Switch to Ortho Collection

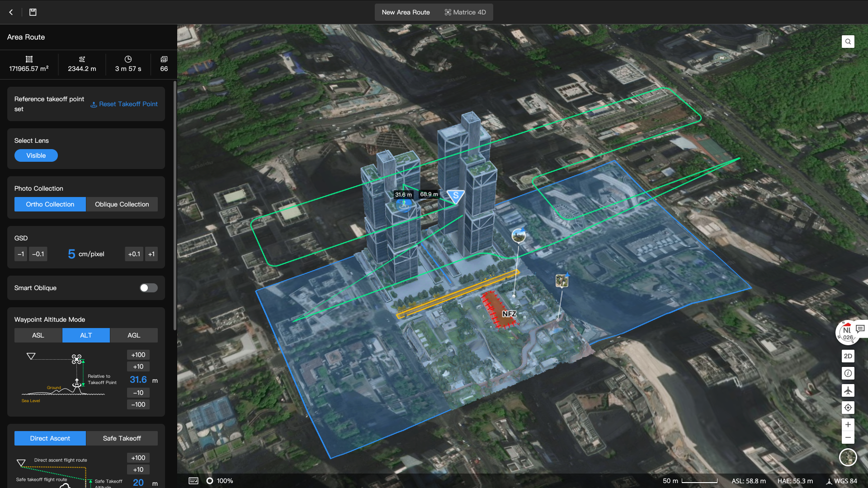[x=50, y=204]
